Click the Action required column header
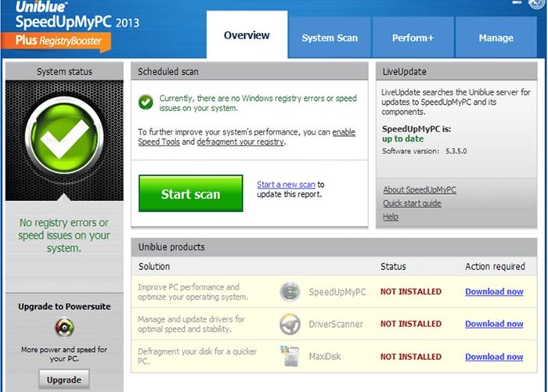 [x=495, y=267]
